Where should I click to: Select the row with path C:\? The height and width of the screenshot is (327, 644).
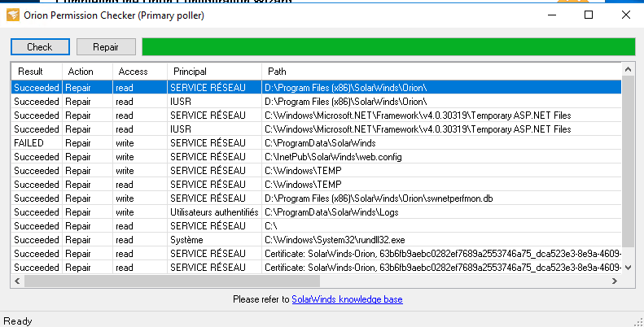(316, 226)
